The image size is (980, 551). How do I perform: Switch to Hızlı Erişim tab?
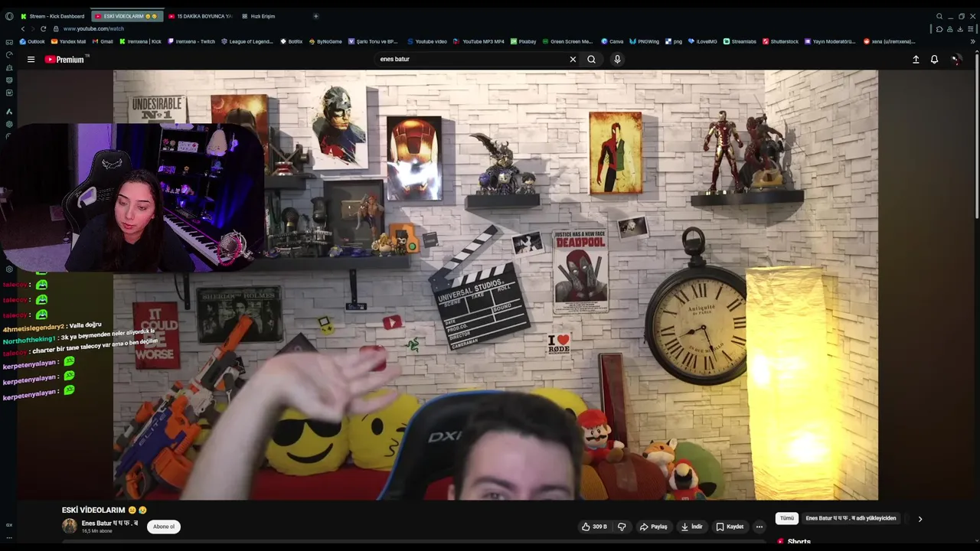(x=259, y=16)
